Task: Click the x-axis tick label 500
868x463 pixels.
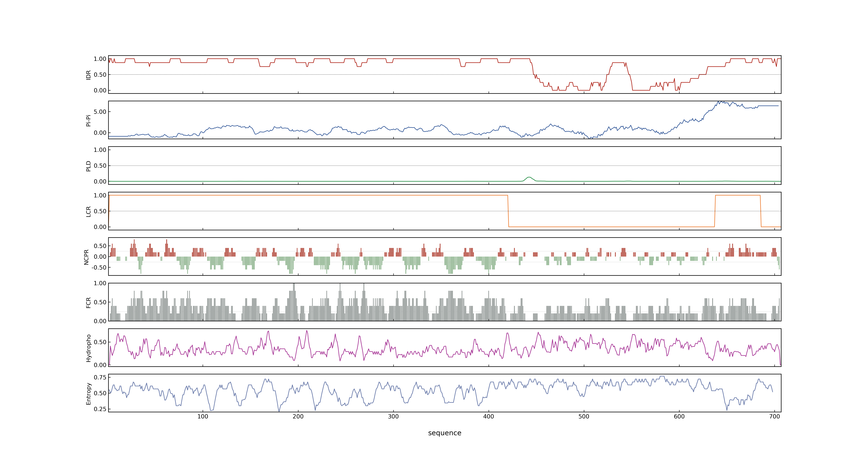Action: click(x=584, y=416)
